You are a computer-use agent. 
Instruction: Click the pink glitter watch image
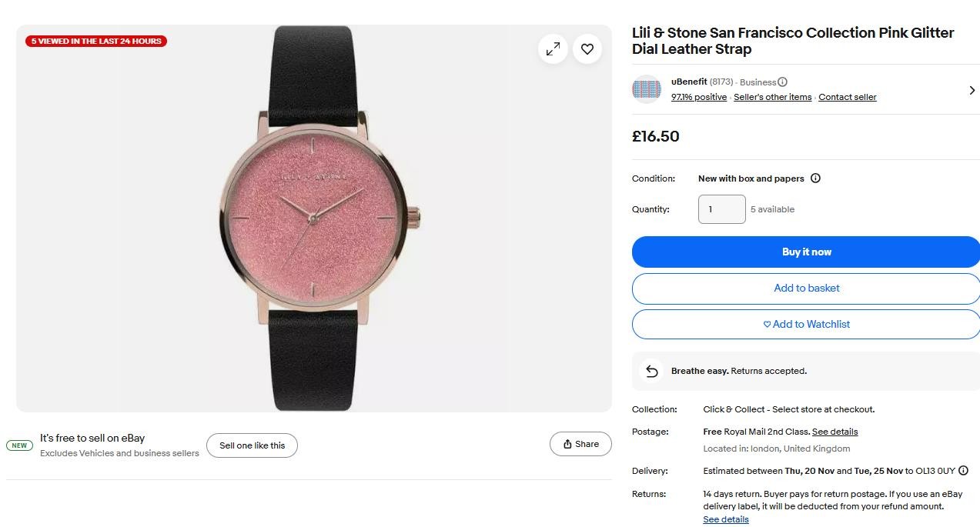314,219
